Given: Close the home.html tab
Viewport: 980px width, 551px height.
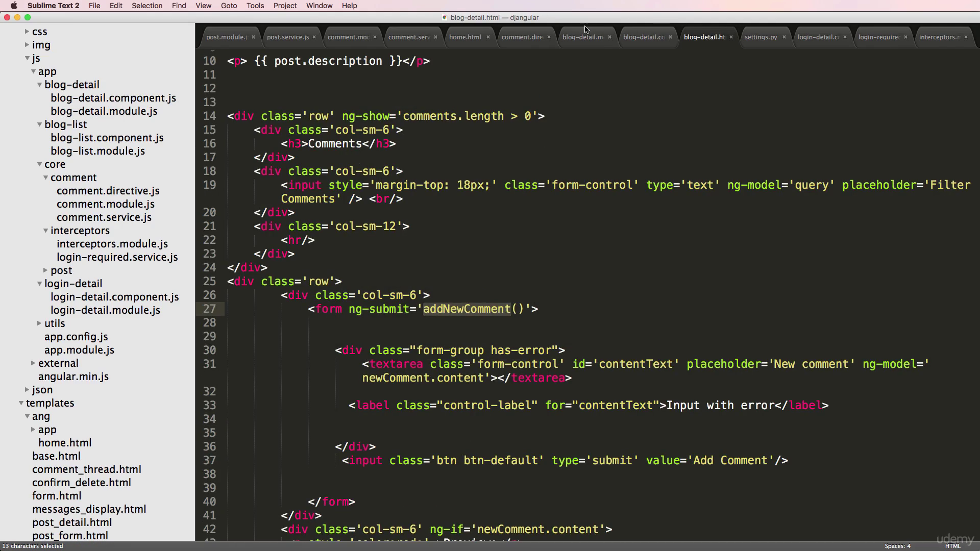Looking at the screenshot, I should [488, 37].
